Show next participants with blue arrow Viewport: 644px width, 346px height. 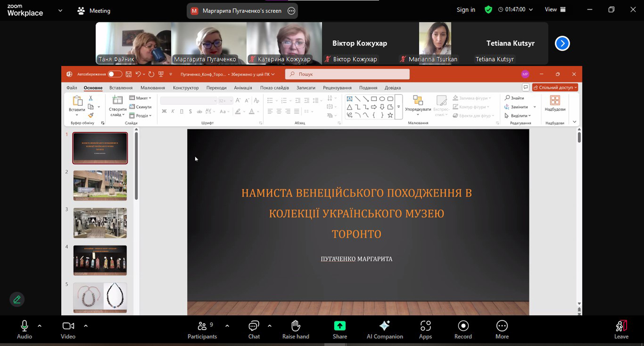click(562, 43)
